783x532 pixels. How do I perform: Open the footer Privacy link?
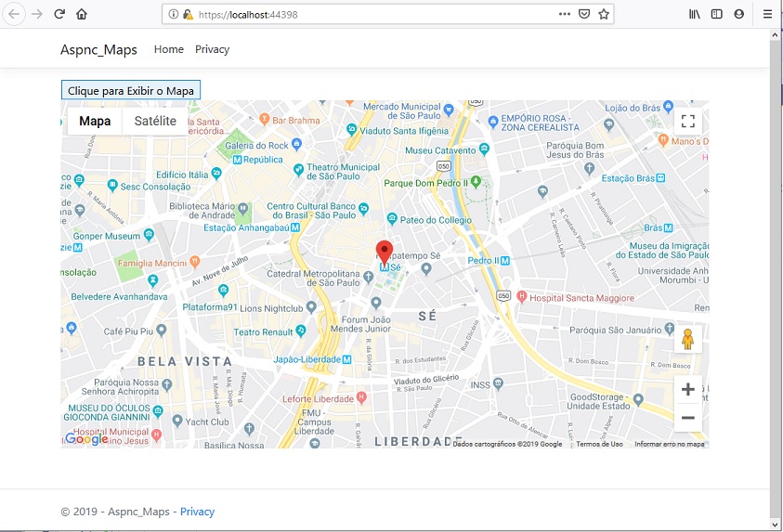click(197, 512)
